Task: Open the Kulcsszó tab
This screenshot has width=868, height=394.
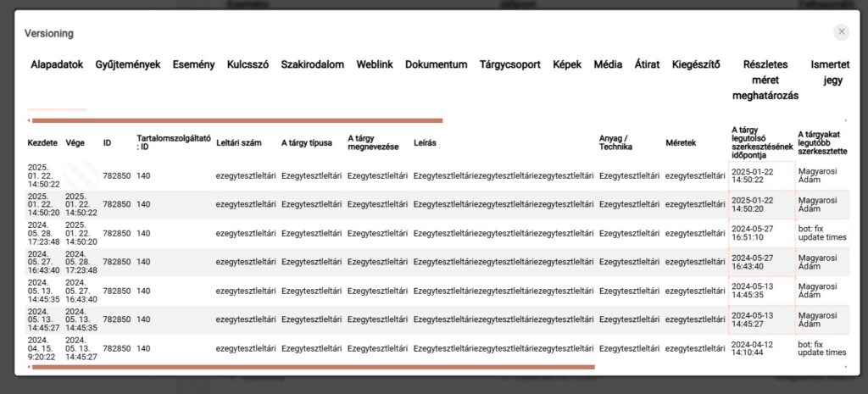Action: pos(248,64)
